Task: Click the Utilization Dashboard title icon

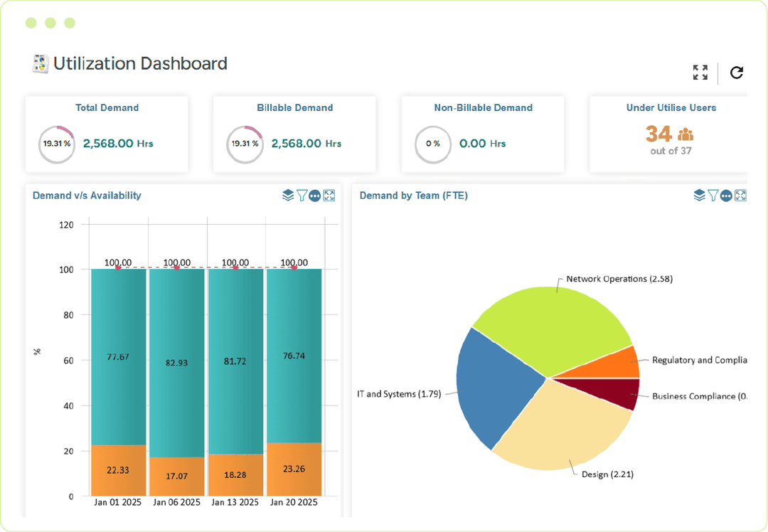Action: tap(40, 63)
